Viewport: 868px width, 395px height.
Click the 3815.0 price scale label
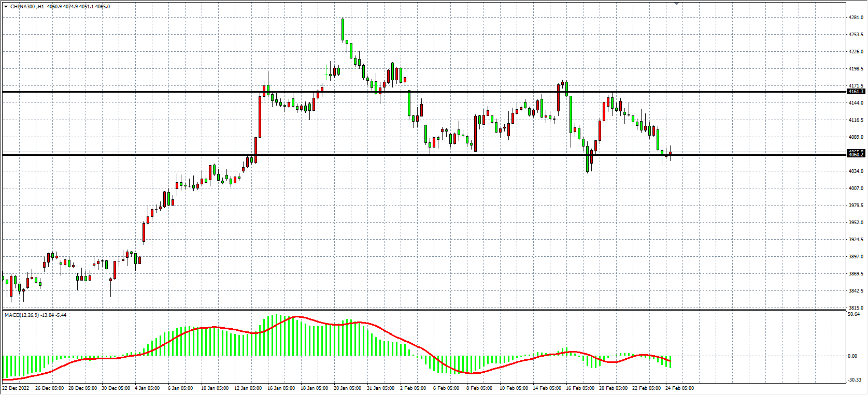click(x=856, y=308)
